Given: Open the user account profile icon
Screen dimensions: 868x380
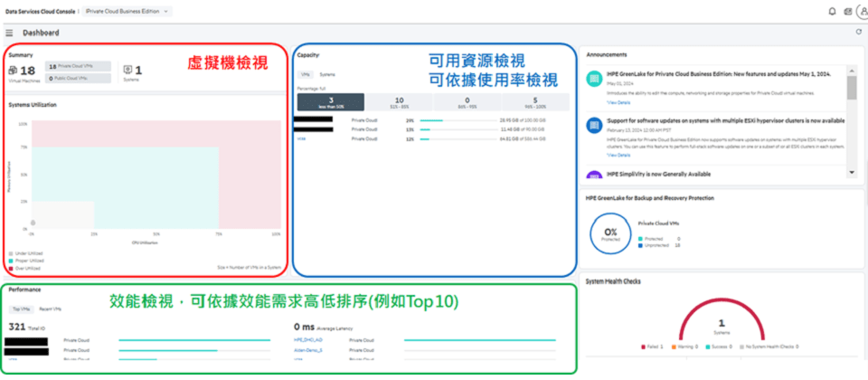Looking at the screenshot, I should pyautogui.click(x=861, y=11).
